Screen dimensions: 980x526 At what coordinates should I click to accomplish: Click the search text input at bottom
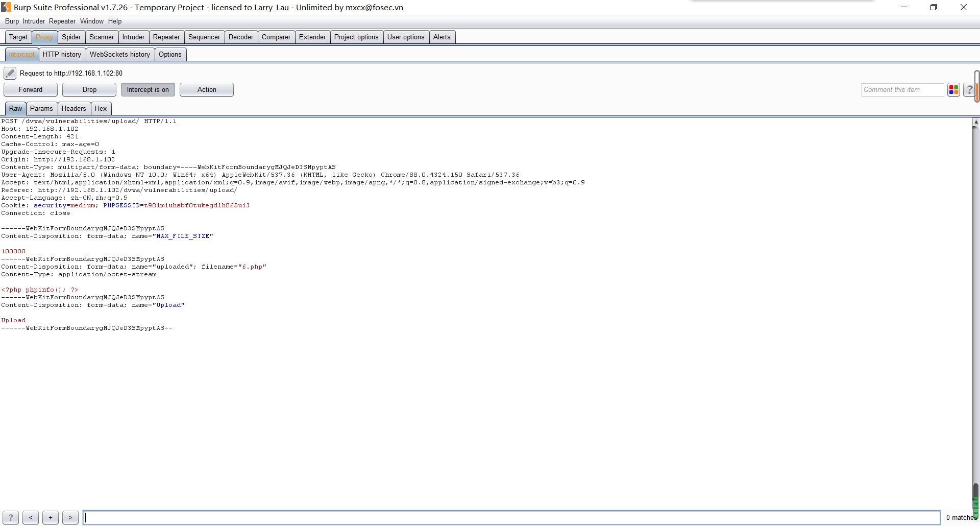tap(510, 517)
